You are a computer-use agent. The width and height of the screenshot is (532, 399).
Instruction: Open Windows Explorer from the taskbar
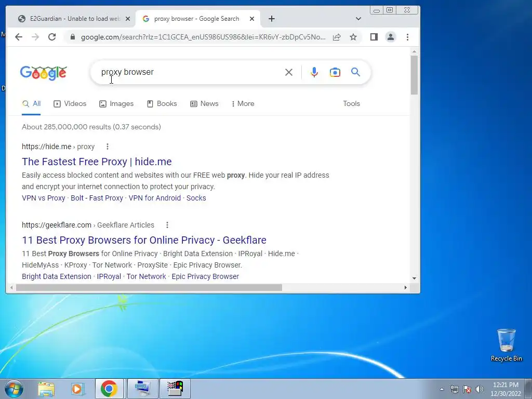pos(46,389)
